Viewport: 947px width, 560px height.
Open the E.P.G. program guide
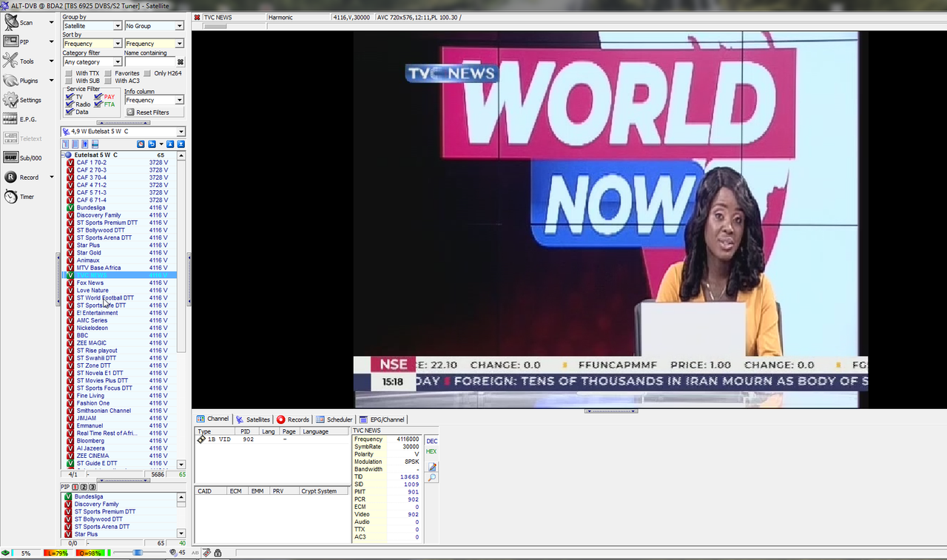20,119
